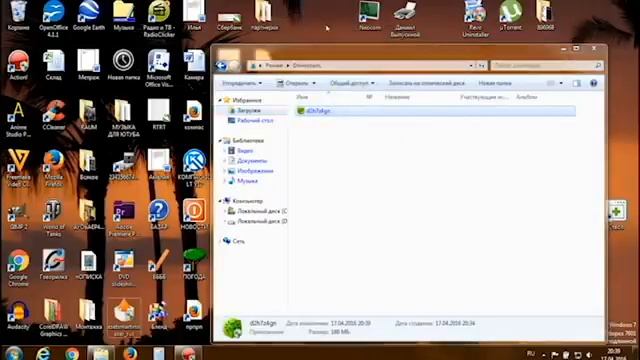Launch the World of Tanks shortcut
This screenshot has height=360, width=640.
[53, 218]
